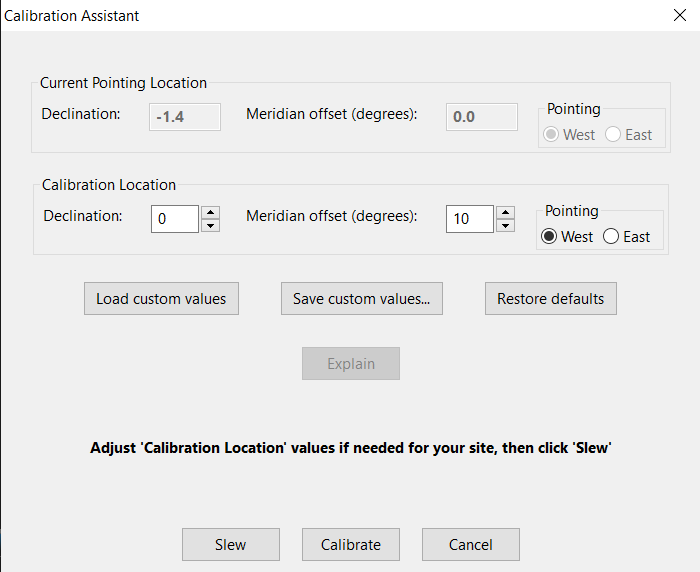Click the East radio under Current Pointing Location
The width and height of the screenshot is (700, 572).
click(629, 134)
